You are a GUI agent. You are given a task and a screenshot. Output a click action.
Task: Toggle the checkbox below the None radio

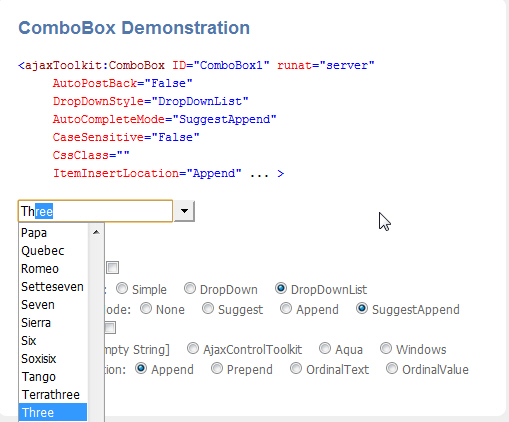click(x=110, y=328)
